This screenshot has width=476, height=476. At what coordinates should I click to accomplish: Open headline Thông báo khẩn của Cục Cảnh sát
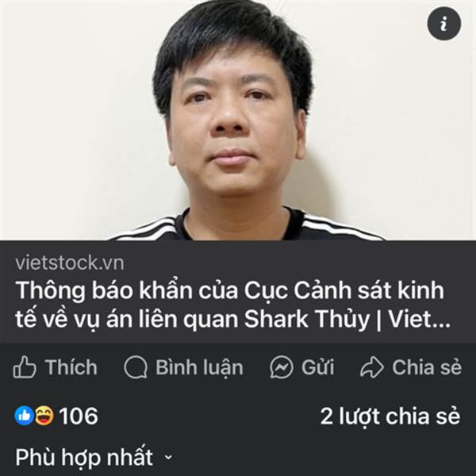click(x=229, y=305)
